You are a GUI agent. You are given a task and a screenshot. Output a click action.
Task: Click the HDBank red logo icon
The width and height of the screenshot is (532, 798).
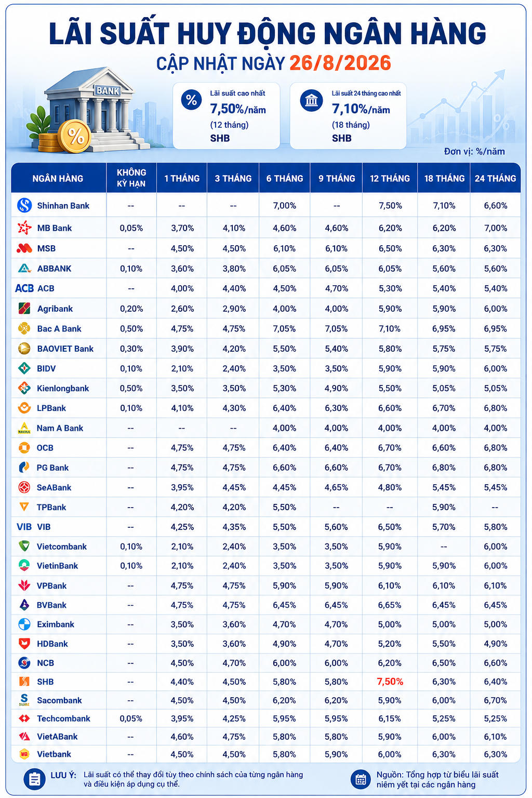[24, 644]
